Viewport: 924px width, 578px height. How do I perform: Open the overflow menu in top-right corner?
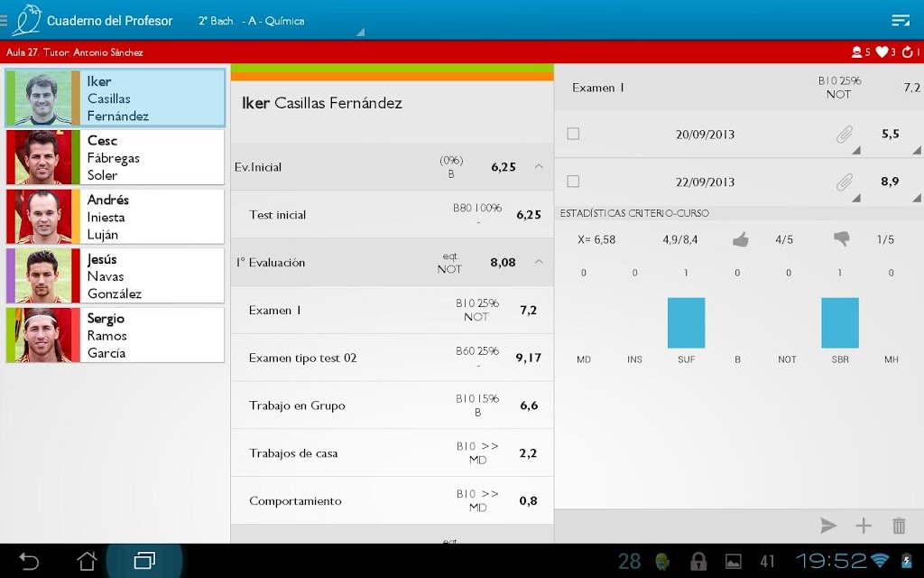click(x=900, y=21)
